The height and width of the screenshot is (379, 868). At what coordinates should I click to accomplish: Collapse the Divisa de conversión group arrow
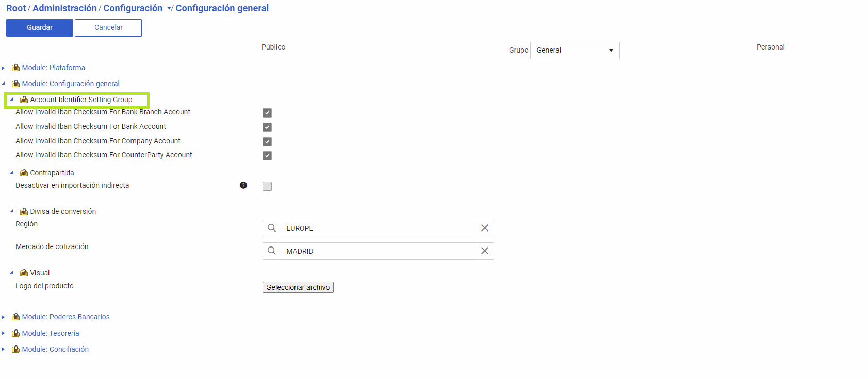pos(11,211)
